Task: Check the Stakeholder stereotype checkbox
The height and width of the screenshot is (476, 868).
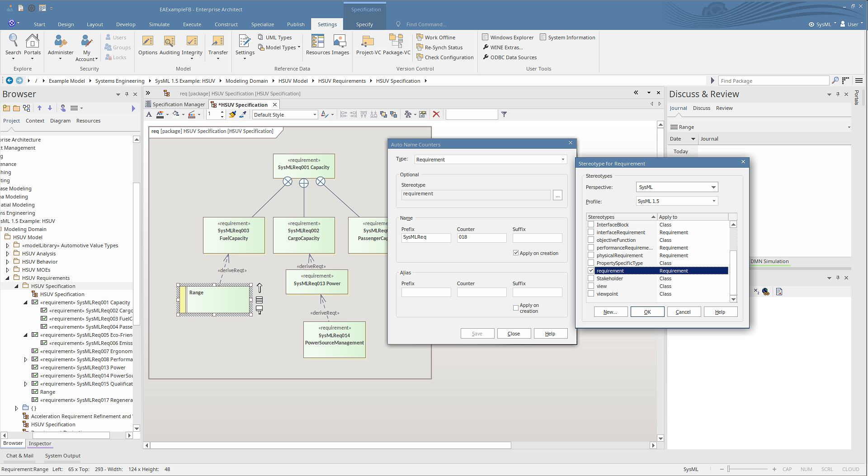Action: coord(591,278)
